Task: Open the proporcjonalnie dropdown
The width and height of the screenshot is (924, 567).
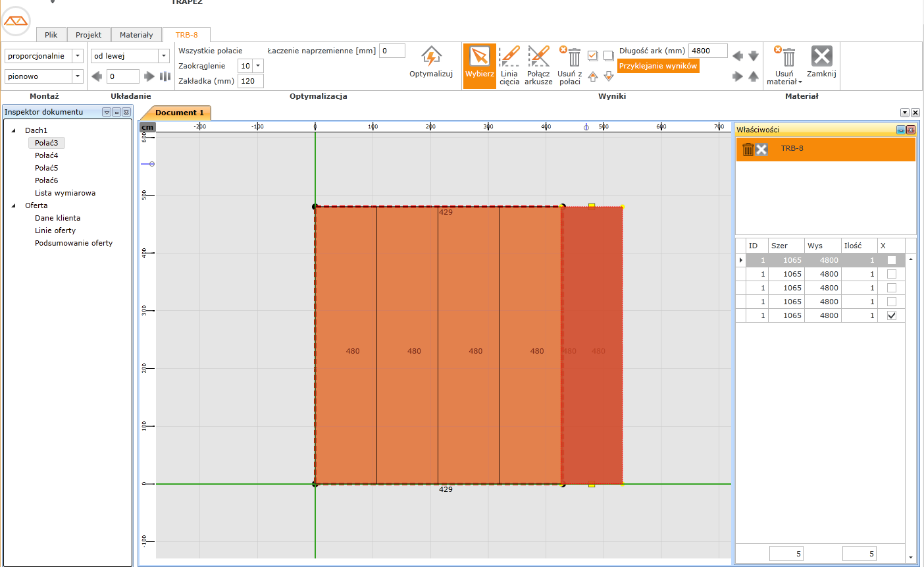Action: [x=78, y=56]
